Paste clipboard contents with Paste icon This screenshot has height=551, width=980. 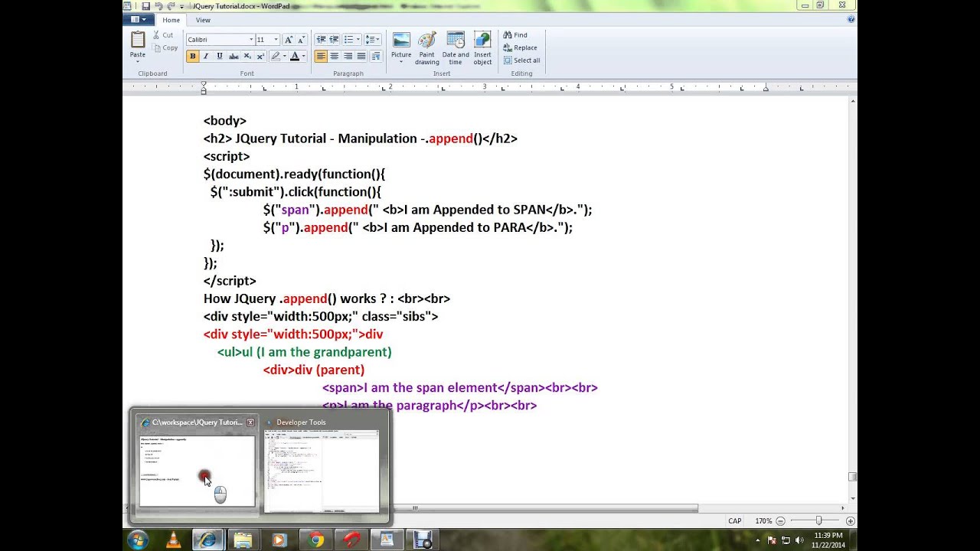(x=138, y=40)
